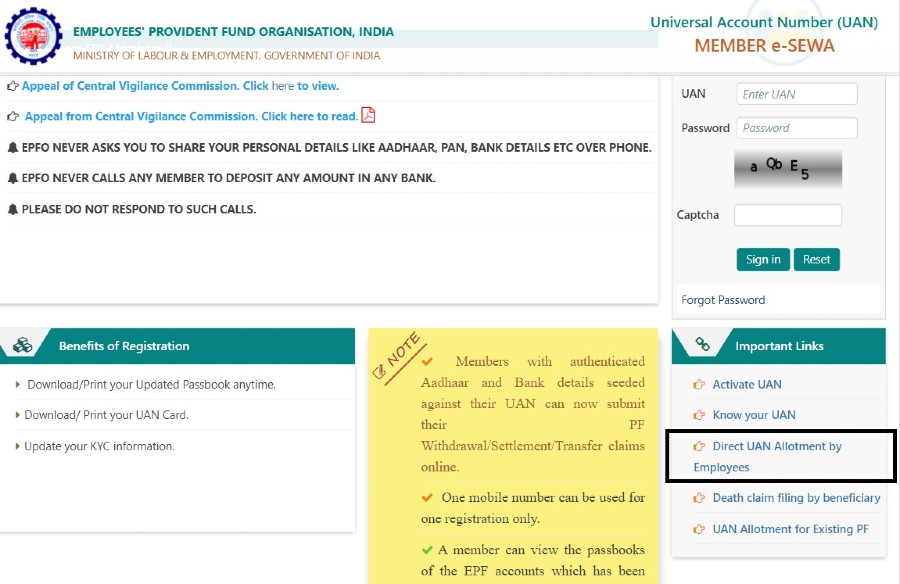The height and width of the screenshot is (584, 900).
Task: Click 'EPFO NEVER ASKS YOU TO SHARE' notice text
Action: pyautogui.click(x=336, y=148)
